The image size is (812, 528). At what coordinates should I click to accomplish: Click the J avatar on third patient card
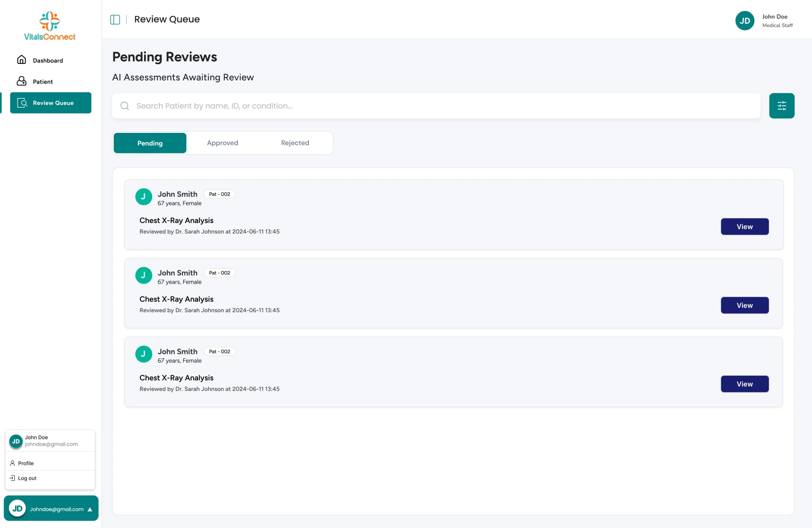[x=144, y=354]
